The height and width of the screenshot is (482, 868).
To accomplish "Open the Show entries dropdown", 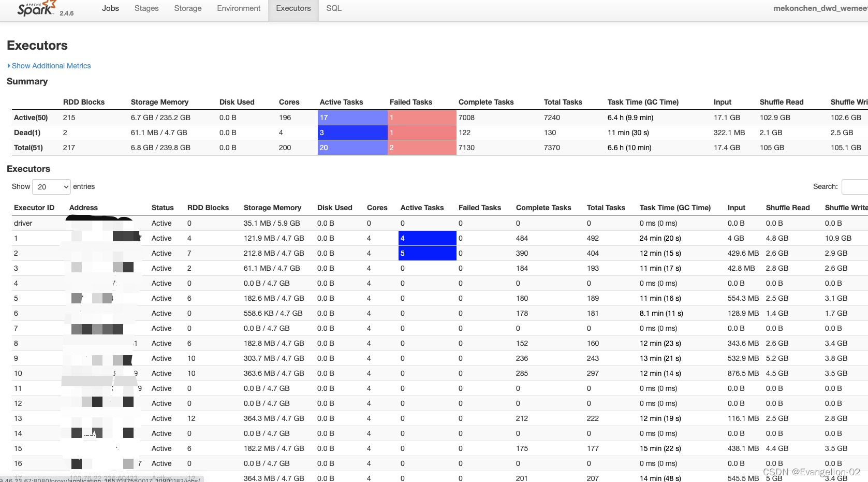I will click(x=52, y=187).
